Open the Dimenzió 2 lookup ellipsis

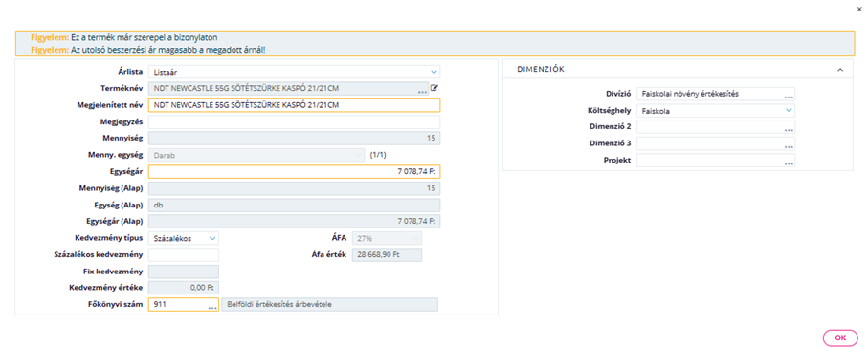[x=789, y=130]
